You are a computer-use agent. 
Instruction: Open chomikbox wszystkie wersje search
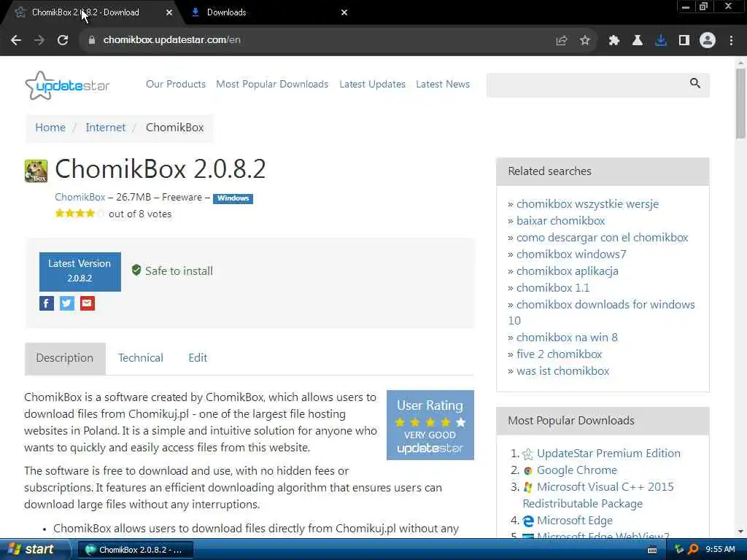coord(587,204)
